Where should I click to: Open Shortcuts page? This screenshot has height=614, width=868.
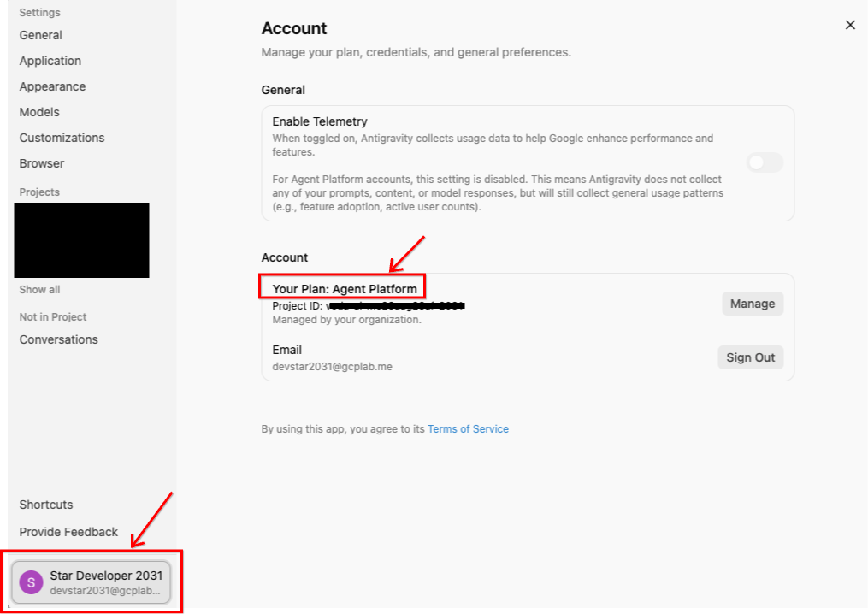click(x=46, y=505)
